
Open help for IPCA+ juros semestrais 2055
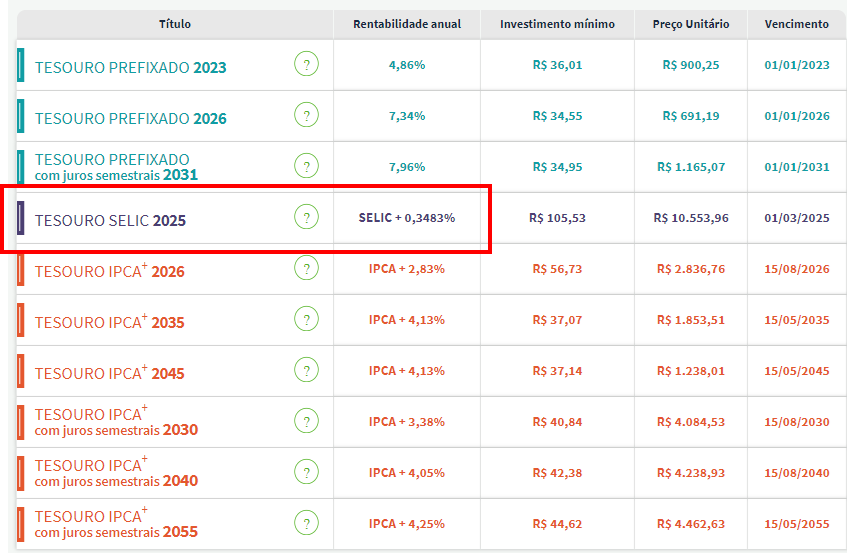click(306, 523)
